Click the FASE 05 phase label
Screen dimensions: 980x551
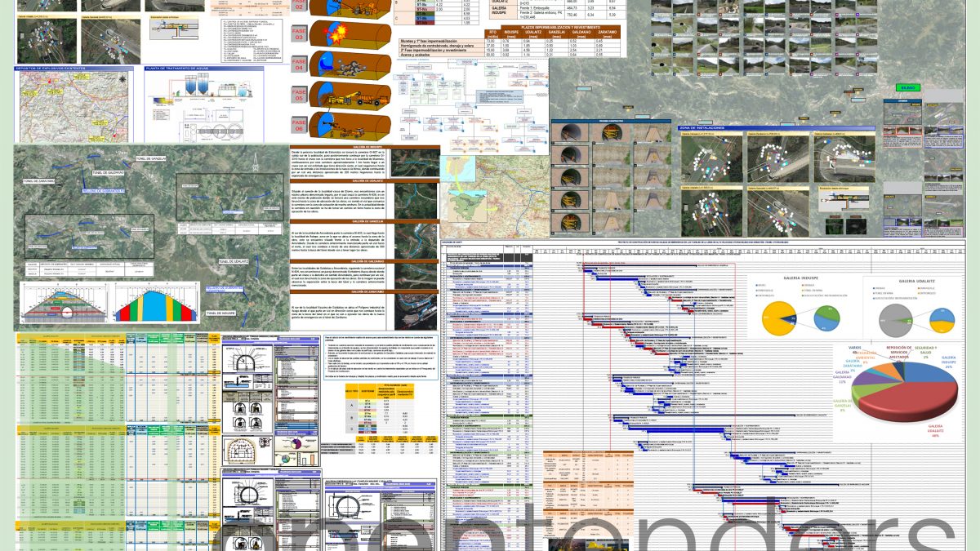[299, 96]
